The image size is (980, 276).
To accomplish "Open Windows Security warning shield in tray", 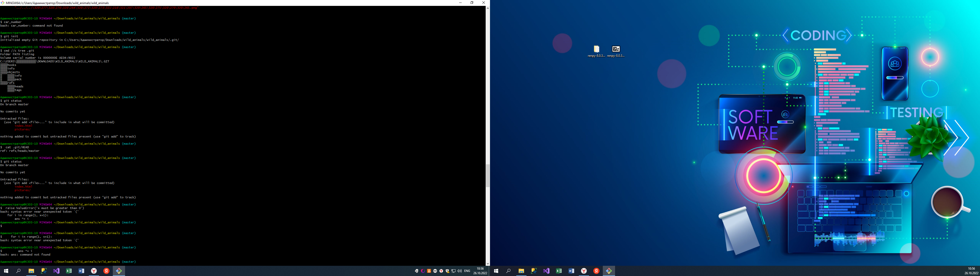I will (x=447, y=271).
